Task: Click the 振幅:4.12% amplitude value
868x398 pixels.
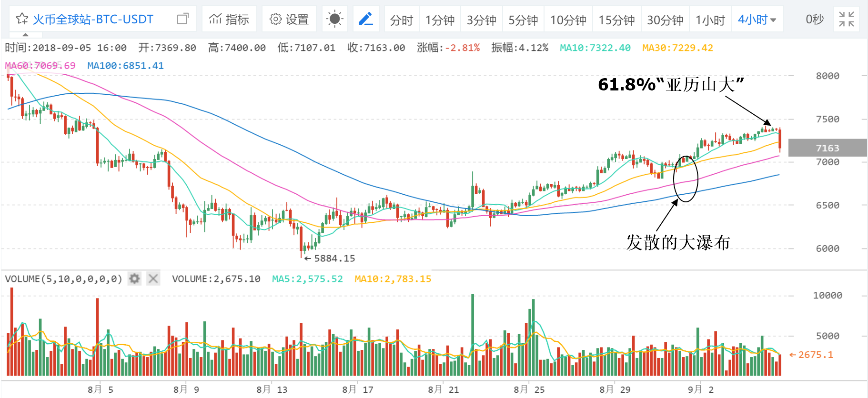Action: pyautogui.click(x=520, y=48)
